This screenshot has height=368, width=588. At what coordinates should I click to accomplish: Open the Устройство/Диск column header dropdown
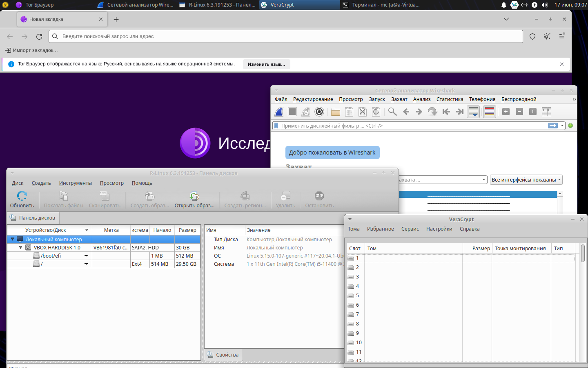click(x=87, y=230)
